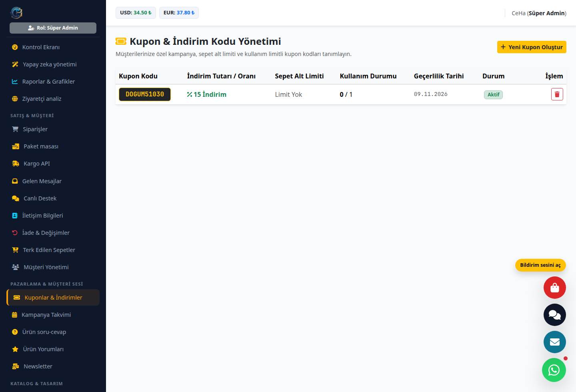Open Kontrol Ekranı from the sidebar
Screen dimensions: 576x392
(53, 47)
